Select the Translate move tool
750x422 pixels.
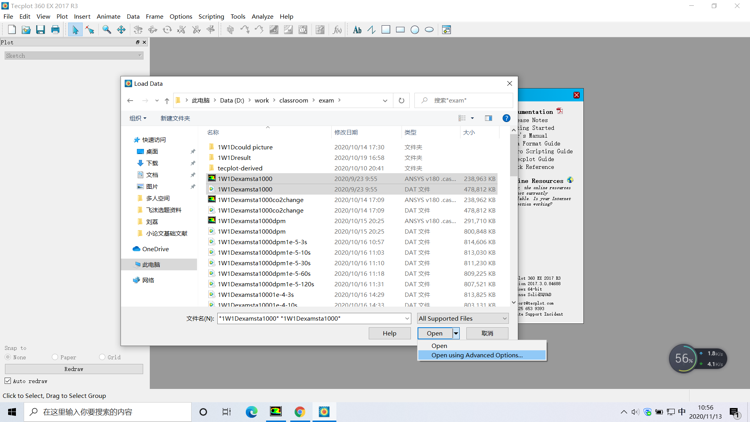pos(121,30)
